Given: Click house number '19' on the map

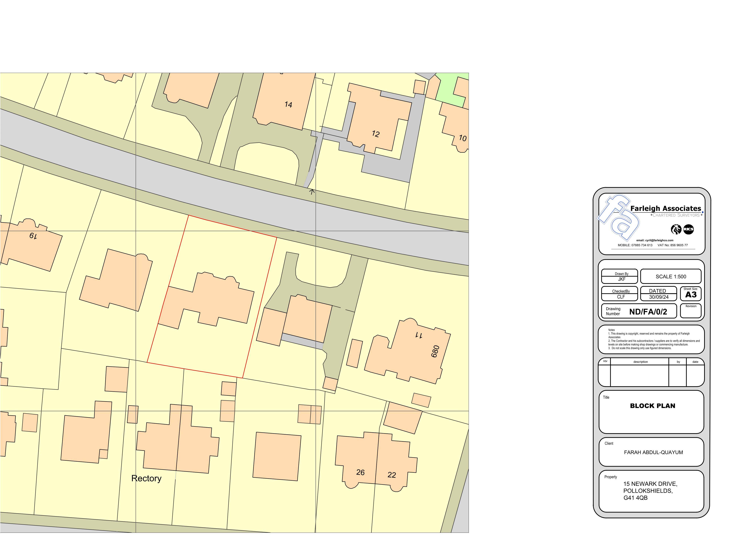Looking at the screenshot, I should tap(33, 236).
